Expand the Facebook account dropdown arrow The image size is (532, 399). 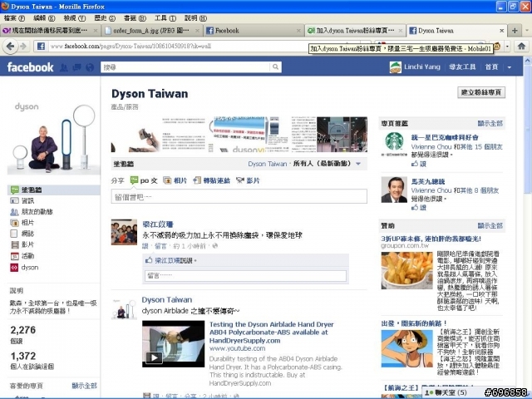(510, 67)
